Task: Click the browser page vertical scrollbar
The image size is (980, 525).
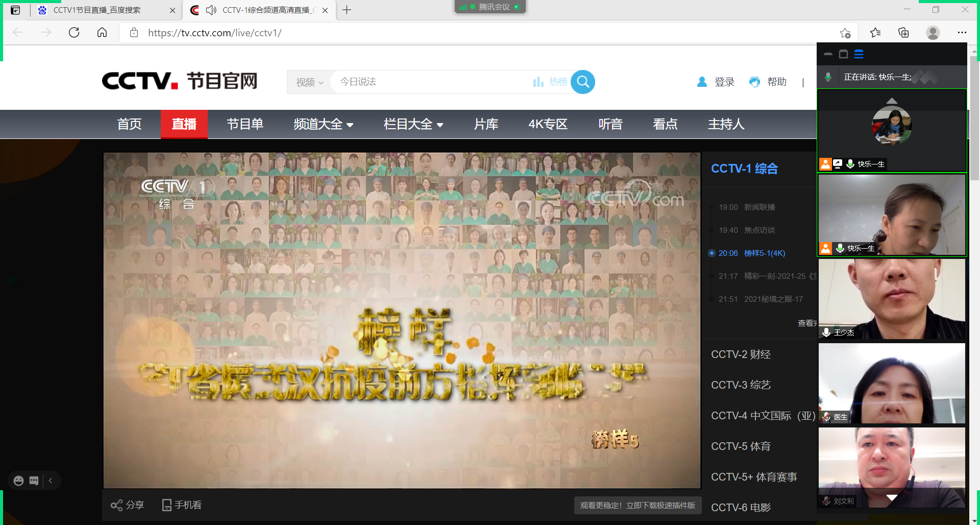Action: pos(974,117)
